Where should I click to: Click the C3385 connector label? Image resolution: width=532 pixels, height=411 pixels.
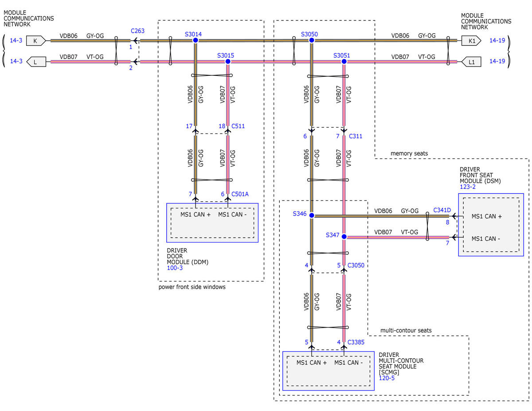pos(356,342)
